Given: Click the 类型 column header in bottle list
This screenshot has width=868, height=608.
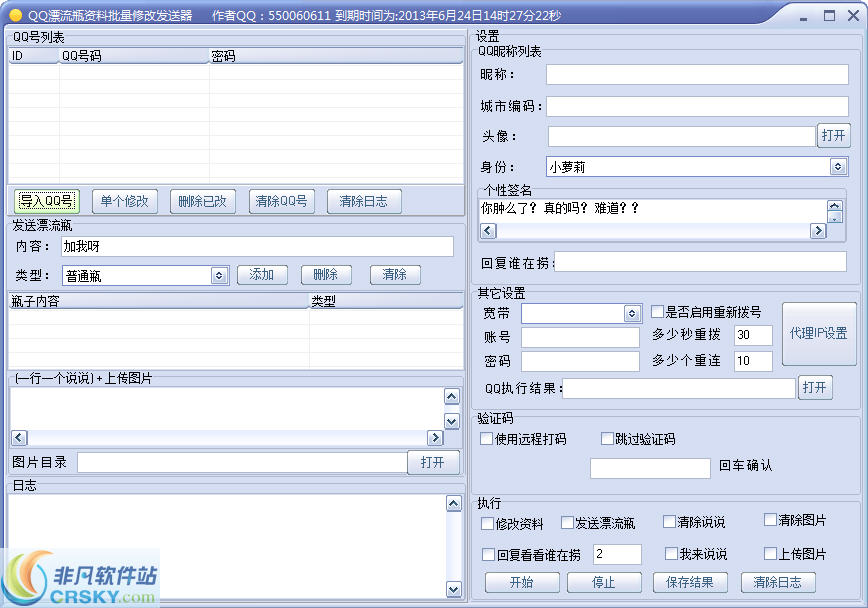Looking at the screenshot, I should tap(386, 301).
